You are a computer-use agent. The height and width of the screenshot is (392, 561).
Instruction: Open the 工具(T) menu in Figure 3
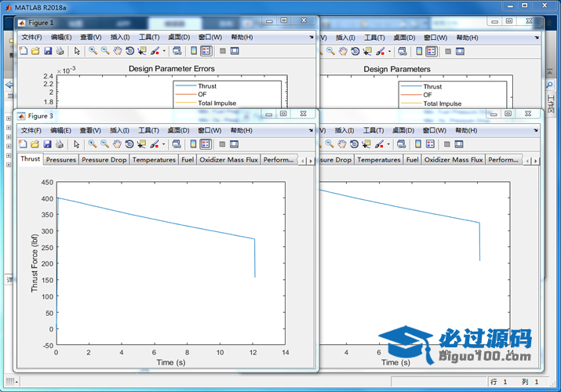[149, 129]
